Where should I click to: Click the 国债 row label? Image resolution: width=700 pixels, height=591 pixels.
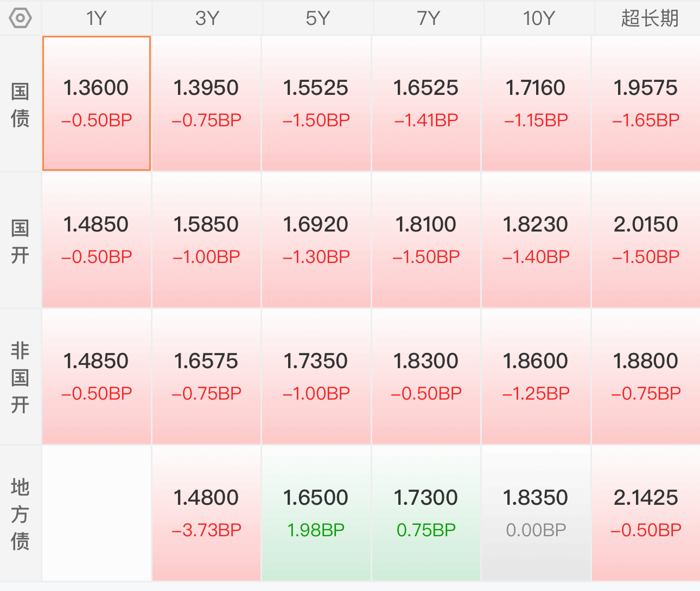20,104
